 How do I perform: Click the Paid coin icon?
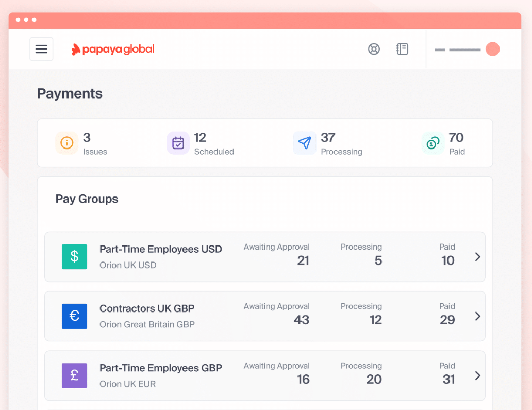coord(433,143)
